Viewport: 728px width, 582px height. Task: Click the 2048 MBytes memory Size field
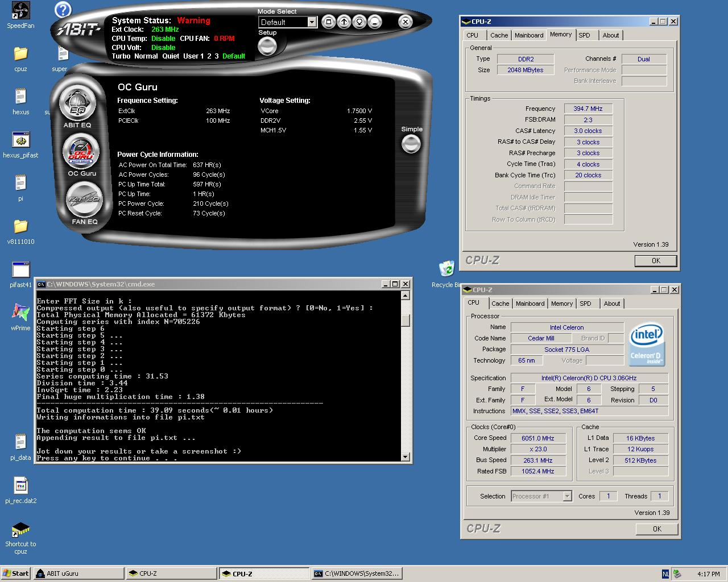tap(526, 70)
